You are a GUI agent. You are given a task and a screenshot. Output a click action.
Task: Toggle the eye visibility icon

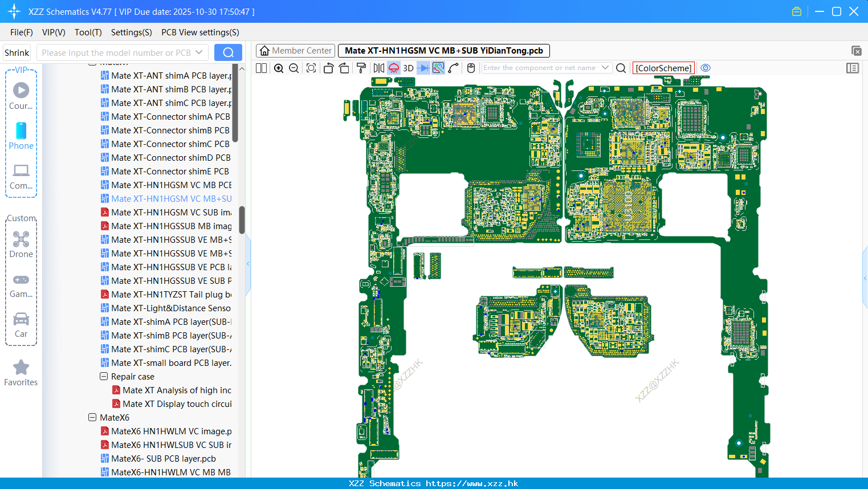706,68
